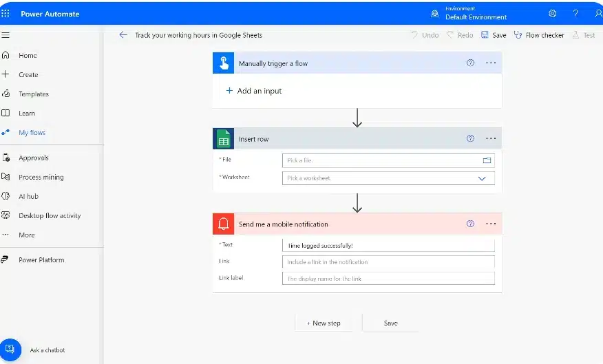Click the manual trigger hand icon
The image size is (603, 364).
tap(224, 63)
